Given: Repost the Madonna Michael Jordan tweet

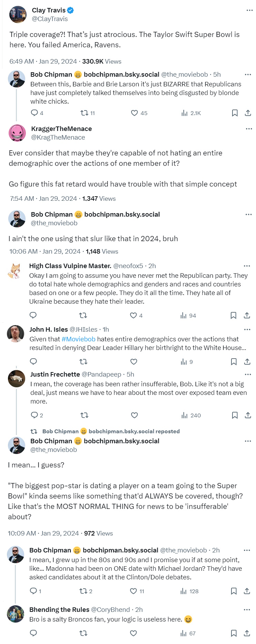Looking at the screenshot, I should tap(83, 591).
